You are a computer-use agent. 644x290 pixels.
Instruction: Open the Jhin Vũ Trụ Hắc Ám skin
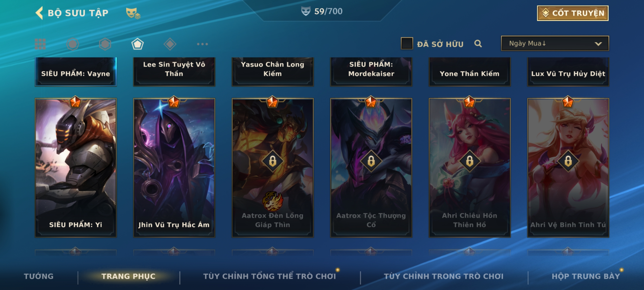pos(174,168)
